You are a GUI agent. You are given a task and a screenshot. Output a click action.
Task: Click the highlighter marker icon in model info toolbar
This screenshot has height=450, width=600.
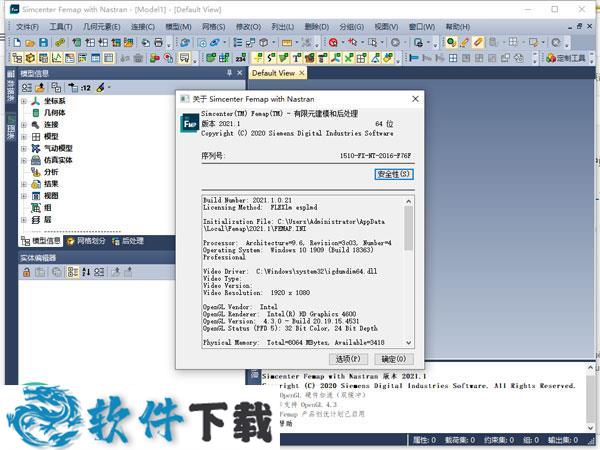click(x=100, y=88)
